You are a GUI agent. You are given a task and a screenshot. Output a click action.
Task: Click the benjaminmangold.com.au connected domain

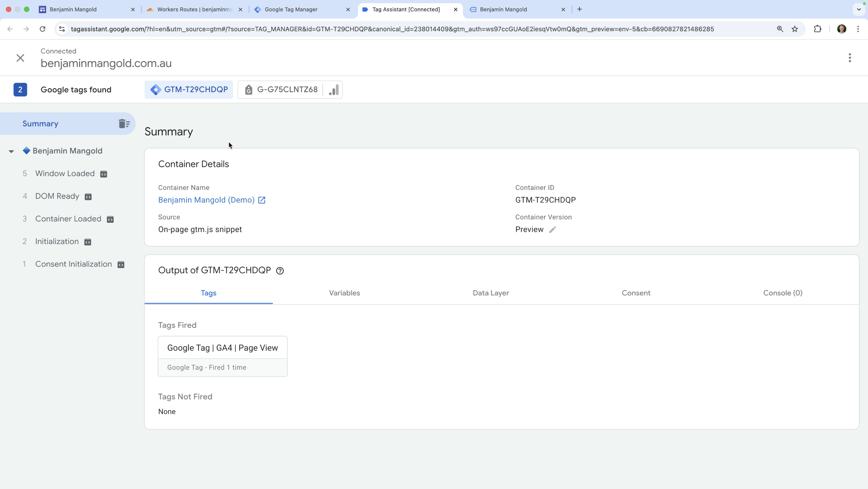pyautogui.click(x=106, y=63)
